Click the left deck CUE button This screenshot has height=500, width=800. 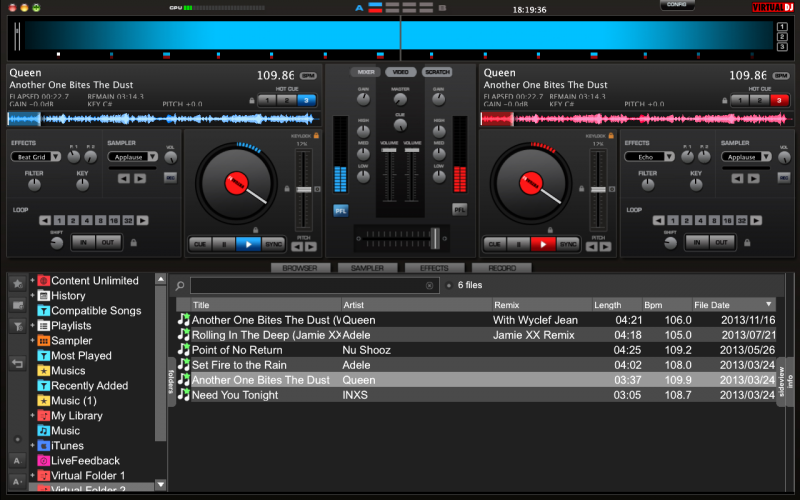200,244
